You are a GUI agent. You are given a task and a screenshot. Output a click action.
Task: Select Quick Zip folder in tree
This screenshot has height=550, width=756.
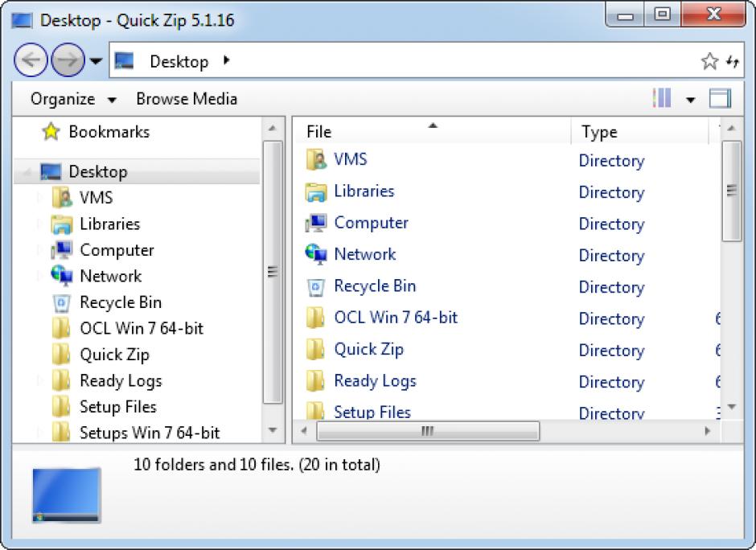(x=114, y=355)
